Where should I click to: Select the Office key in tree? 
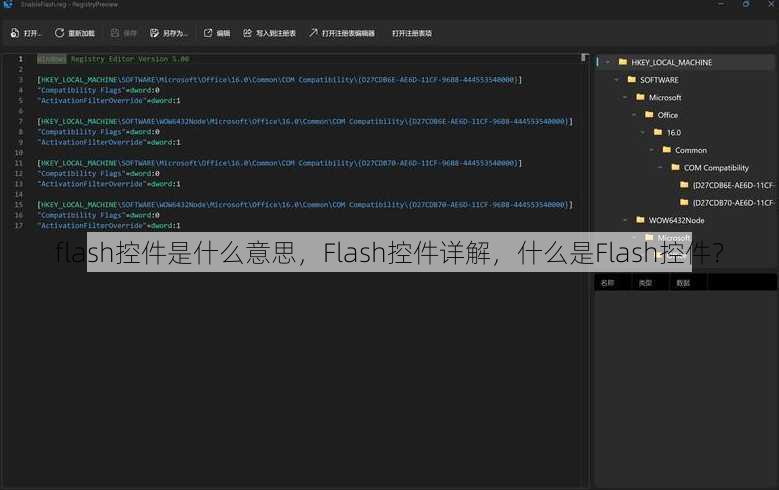[667, 115]
